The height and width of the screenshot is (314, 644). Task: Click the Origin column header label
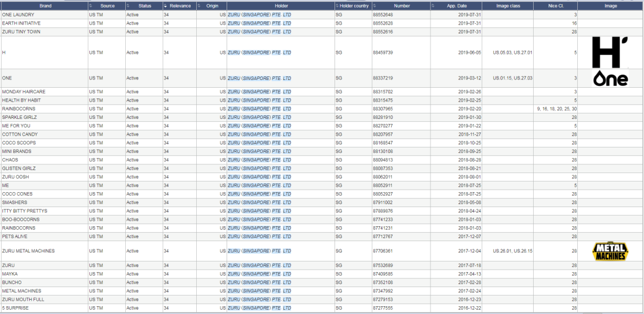coord(212,6)
